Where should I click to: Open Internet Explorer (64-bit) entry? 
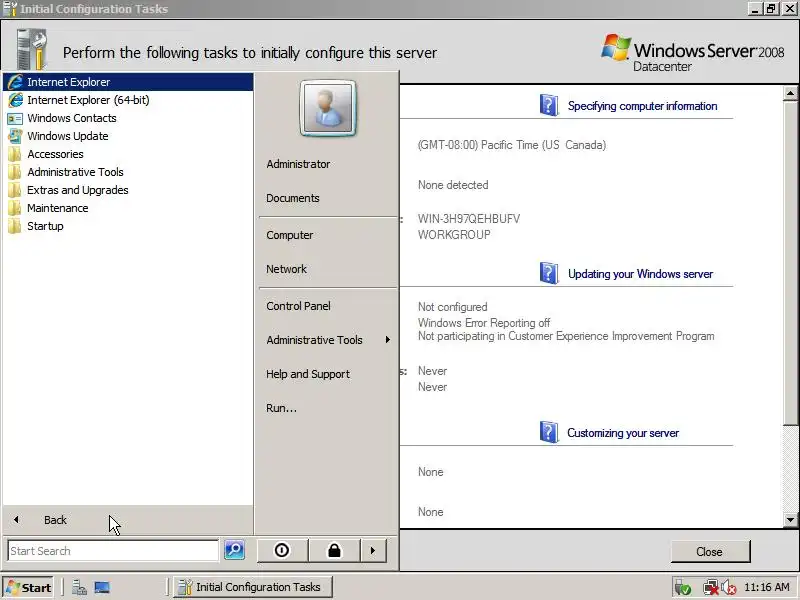click(128, 100)
